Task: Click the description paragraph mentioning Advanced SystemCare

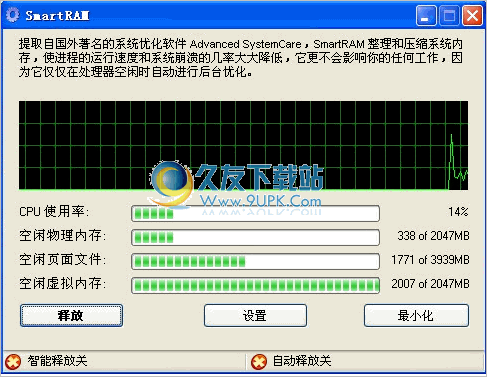Action: (241, 58)
